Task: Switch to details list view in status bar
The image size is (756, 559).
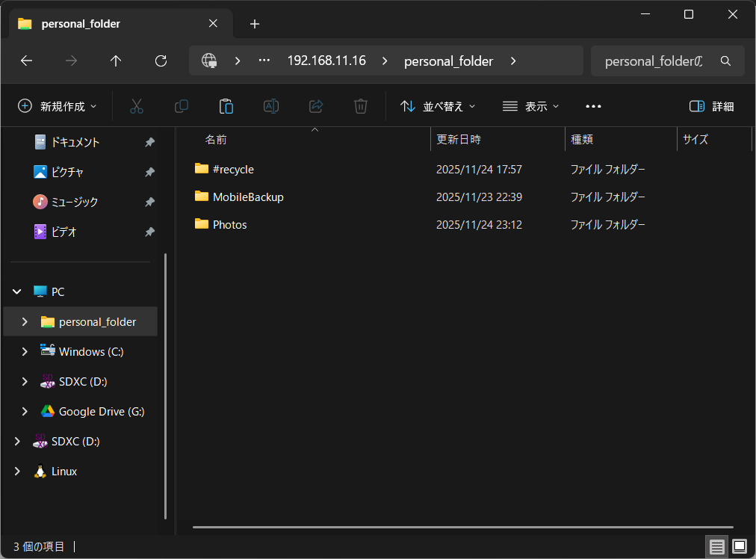Action: [x=717, y=546]
